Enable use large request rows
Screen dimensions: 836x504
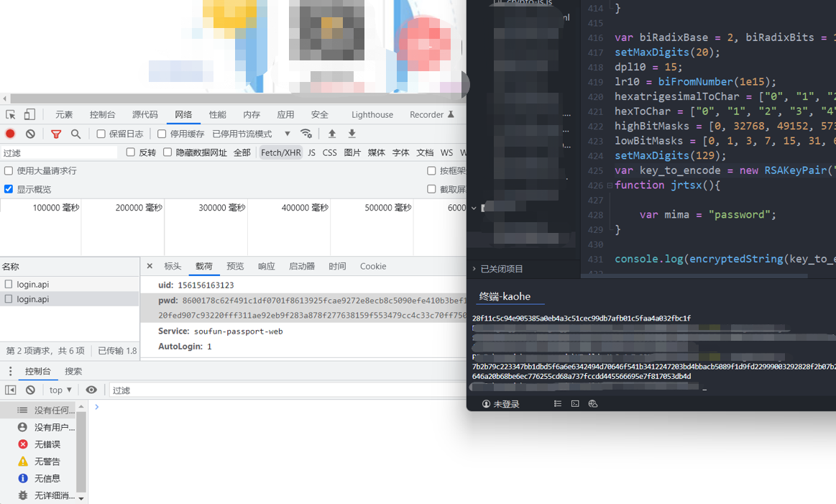(9, 170)
